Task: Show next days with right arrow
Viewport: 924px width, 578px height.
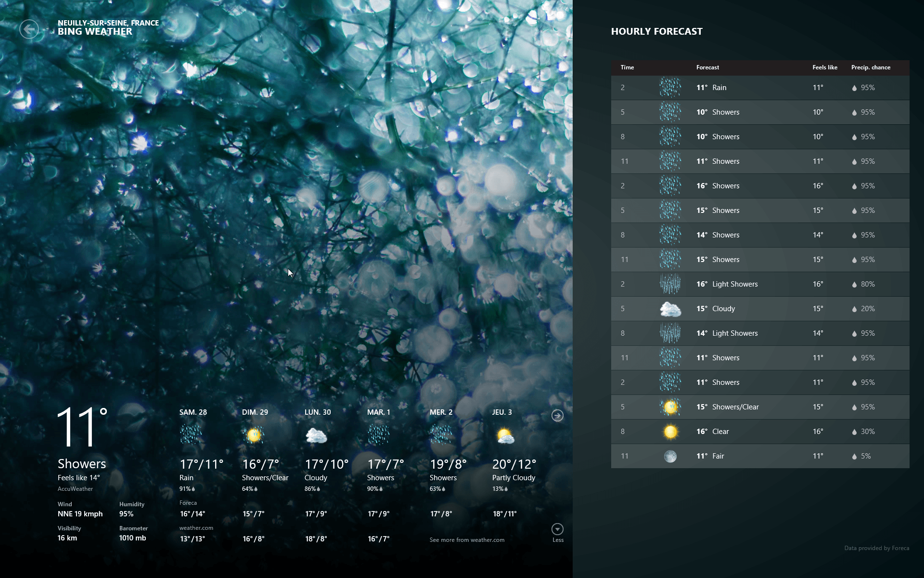Action: pyautogui.click(x=557, y=416)
